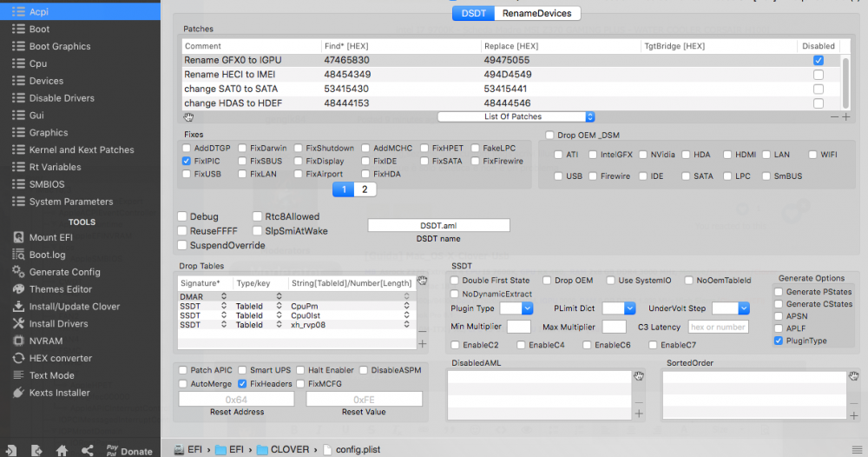Image resolution: width=868 pixels, height=457 pixels.
Task: Open the NVRAM tool
Action: (45, 341)
